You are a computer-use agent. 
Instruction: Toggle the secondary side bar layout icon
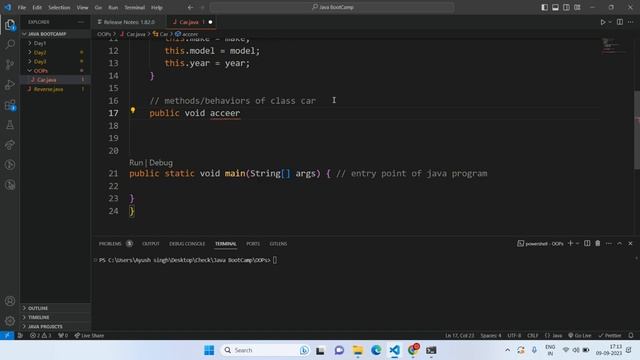click(566, 7)
